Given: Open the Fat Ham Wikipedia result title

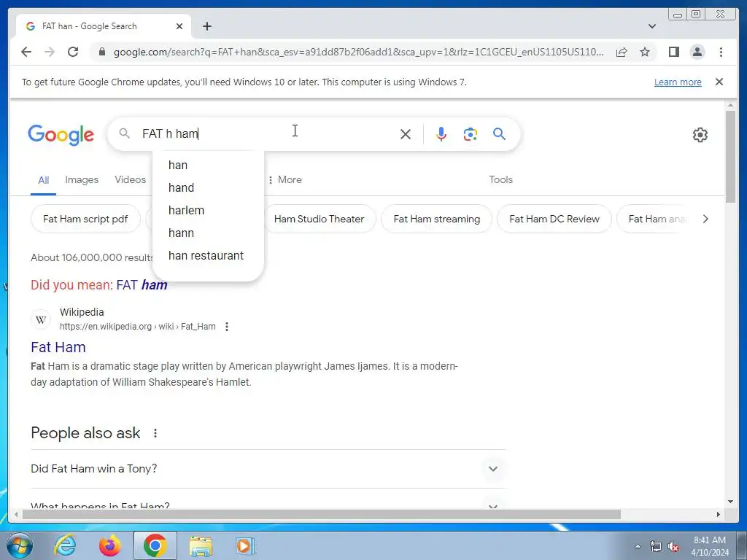Looking at the screenshot, I should click(x=58, y=347).
